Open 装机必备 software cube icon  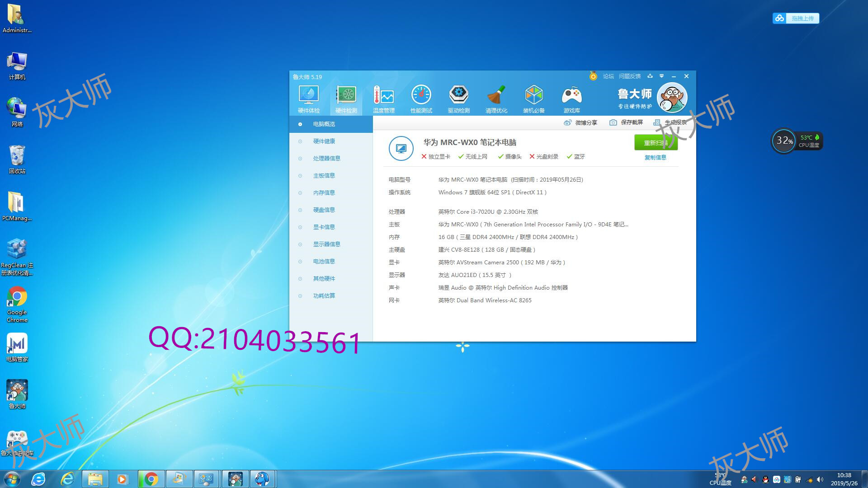click(534, 99)
